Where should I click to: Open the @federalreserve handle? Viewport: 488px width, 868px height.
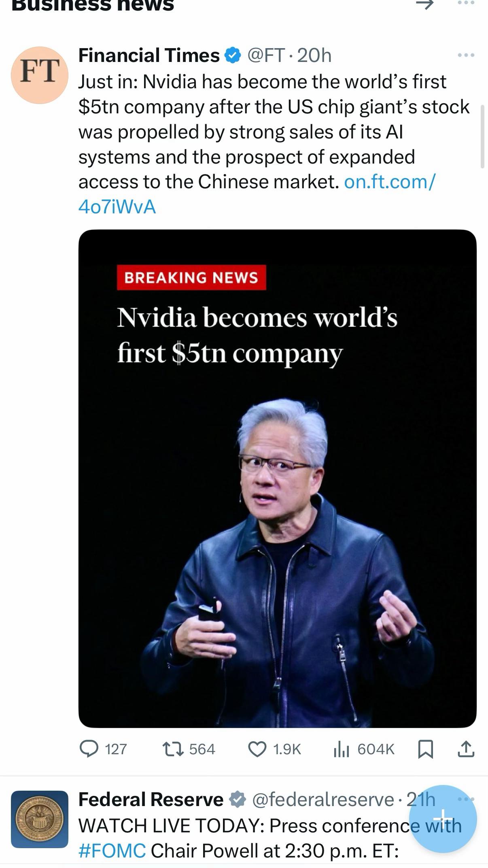tap(323, 800)
